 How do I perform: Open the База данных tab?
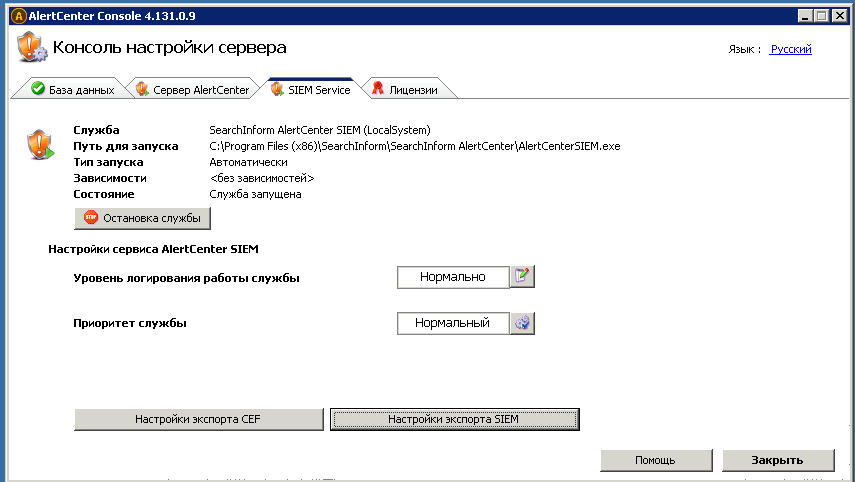click(73, 89)
